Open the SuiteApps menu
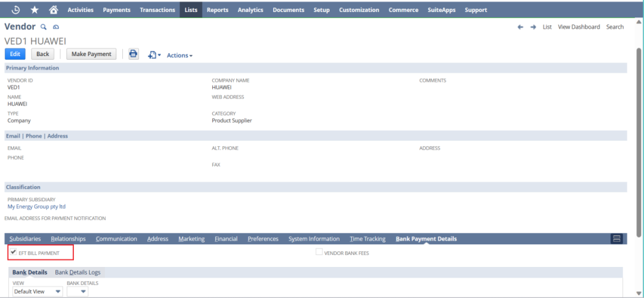Image resolution: width=644 pixels, height=298 pixels. point(441,10)
